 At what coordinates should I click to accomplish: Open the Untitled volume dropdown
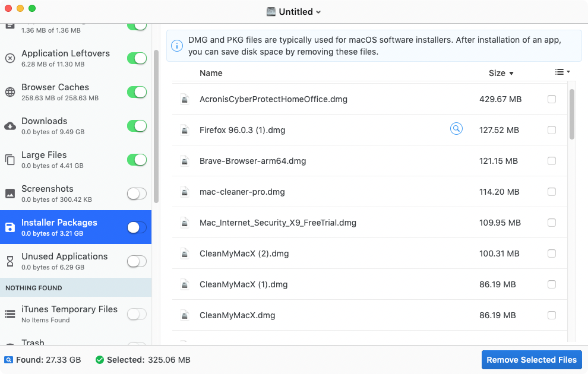[293, 12]
